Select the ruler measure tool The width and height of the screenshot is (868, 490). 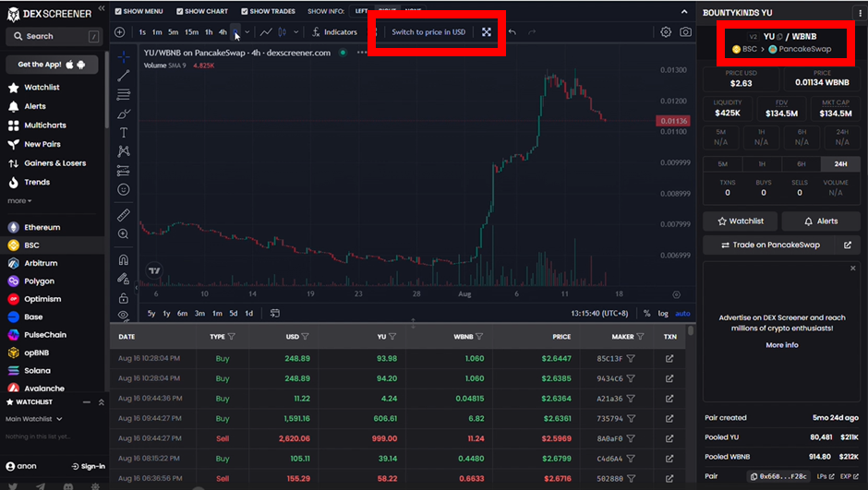pyautogui.click(x=124, y=215)
